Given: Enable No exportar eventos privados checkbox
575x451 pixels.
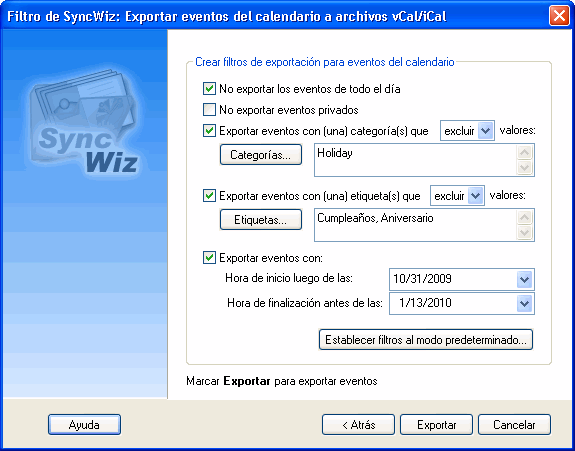Looking at the screenshot, I should click(x=209, y=110).
